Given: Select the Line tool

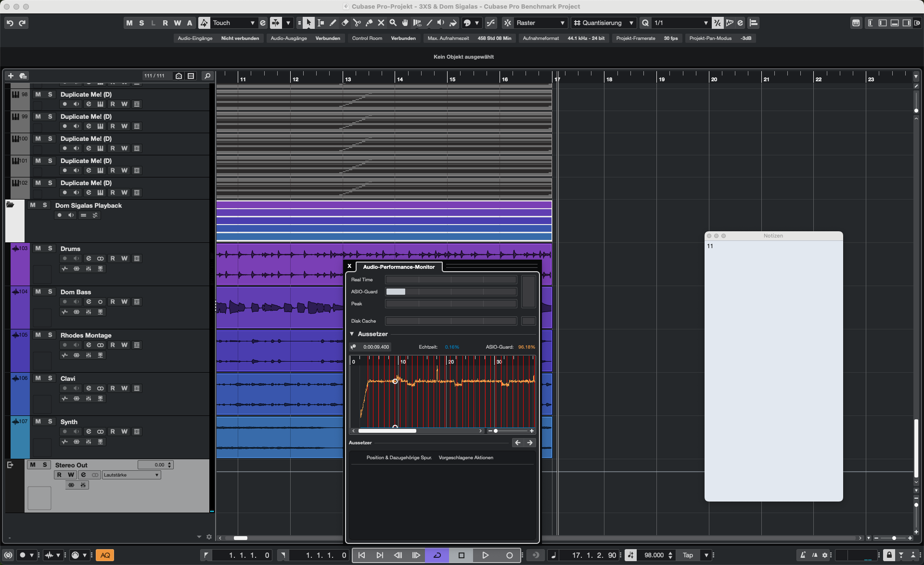Looking at the screenshot, I should pos(429,23).
